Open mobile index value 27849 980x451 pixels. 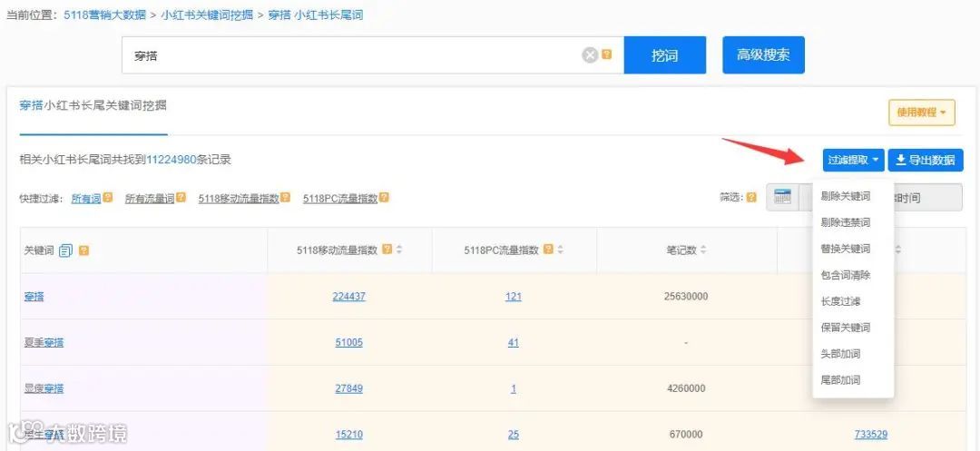pyautogui.click(x=348, y=388)
